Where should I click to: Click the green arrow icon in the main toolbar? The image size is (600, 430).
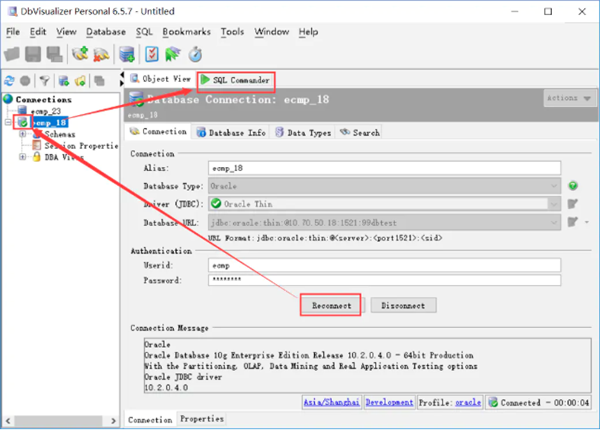click(173, 53)
